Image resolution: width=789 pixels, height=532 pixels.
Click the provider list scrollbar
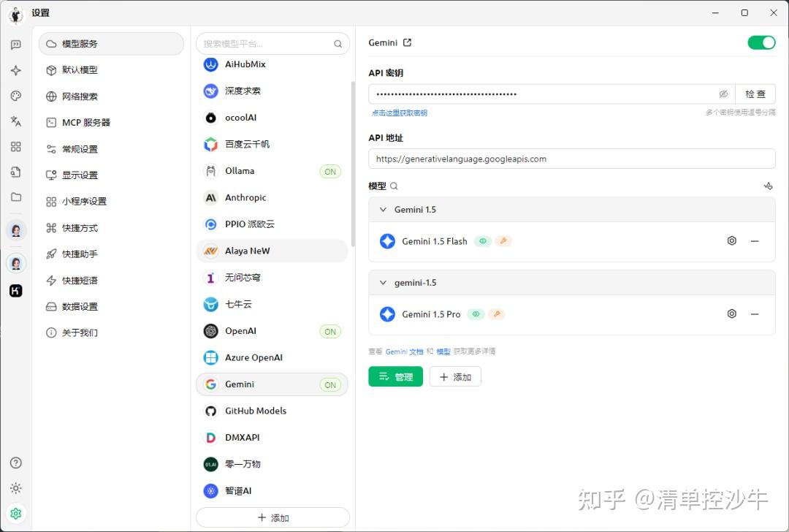click(x=353, y=164)
